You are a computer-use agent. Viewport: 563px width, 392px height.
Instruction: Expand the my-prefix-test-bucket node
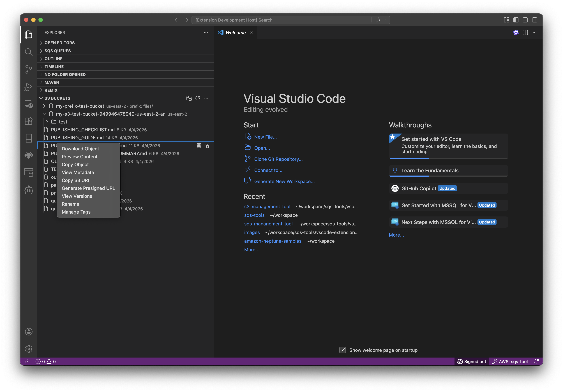(x=44, y=106)
